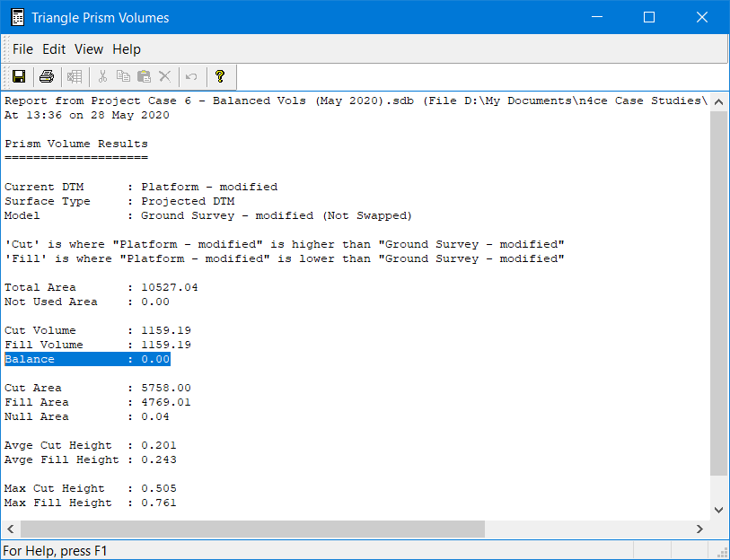The height and width of the screenshot is (560, 730).
Task: Click on the Cut Volume line
Action: [97, 330]
